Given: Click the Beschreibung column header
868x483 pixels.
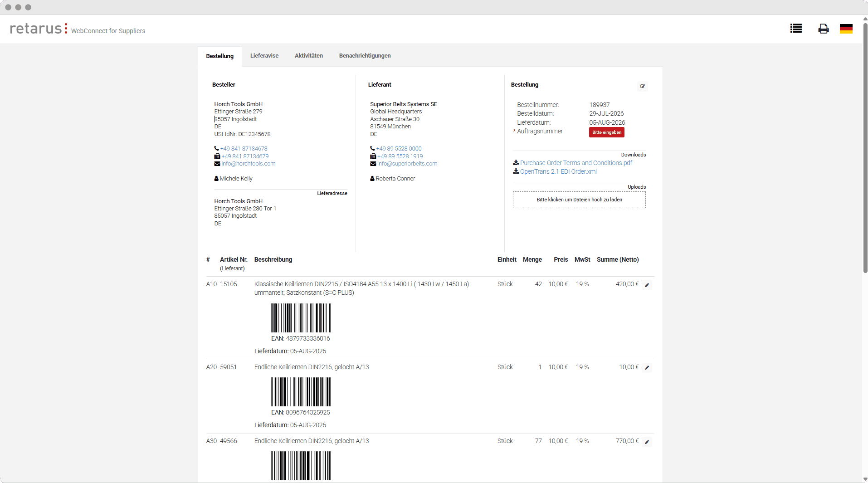Looking at the screenshot, I should (x=273, y=260).
